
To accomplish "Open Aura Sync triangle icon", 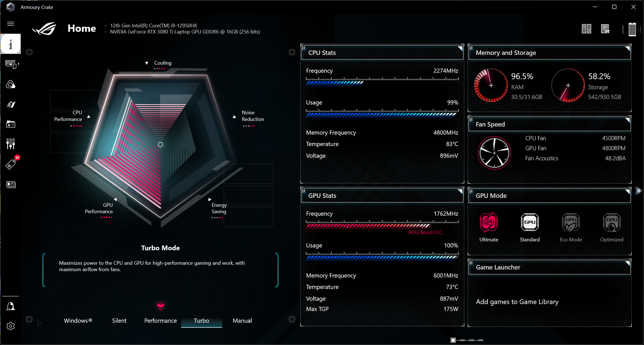I will pyautogui.click(x=11, y=84).
